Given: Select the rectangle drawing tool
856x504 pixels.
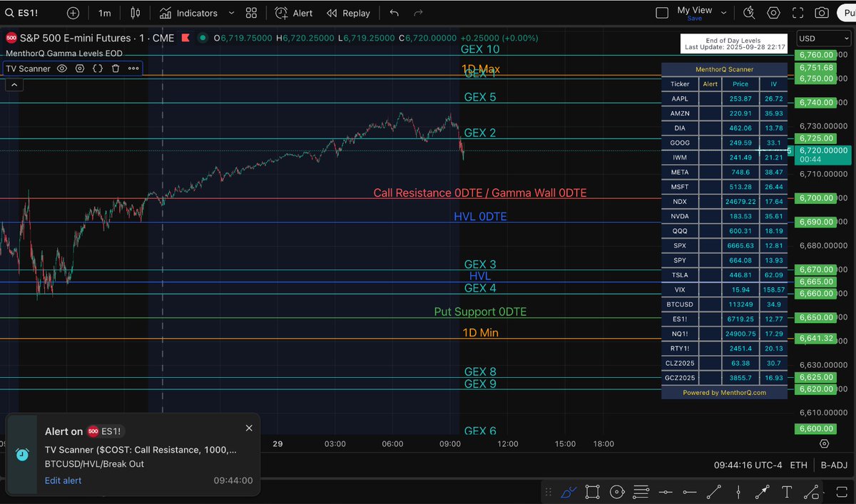Looking at the screenshot, I should click(592, 492).
